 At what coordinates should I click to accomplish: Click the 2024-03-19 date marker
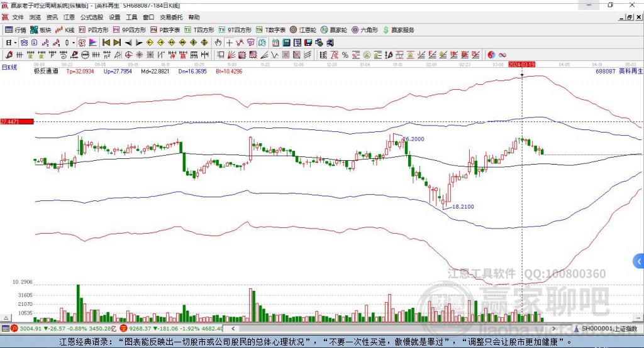click(521, 65)
